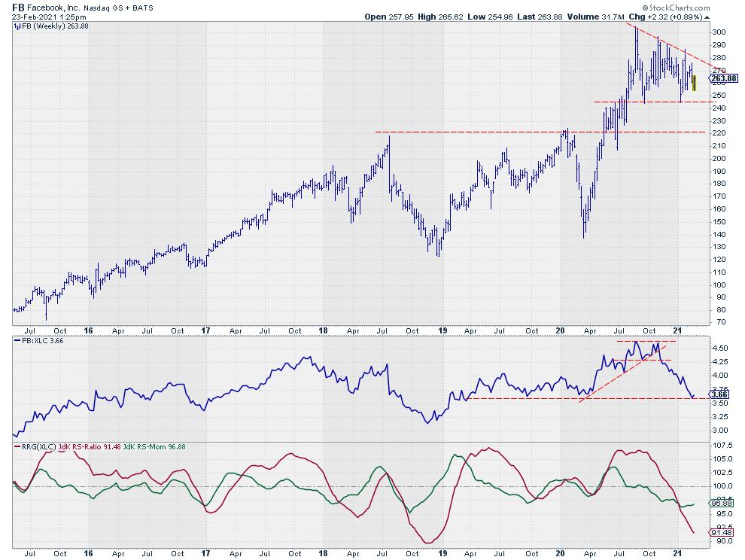Click the 263.88 last-price tag on price axis
The width and height of the screenshot is (745, 560).
tap(724, 78)
